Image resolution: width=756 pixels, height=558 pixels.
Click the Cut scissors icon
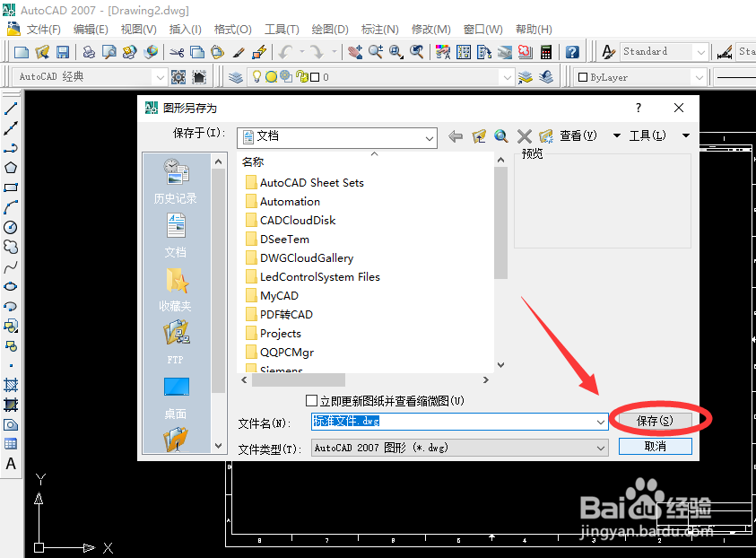click(177, 52)
